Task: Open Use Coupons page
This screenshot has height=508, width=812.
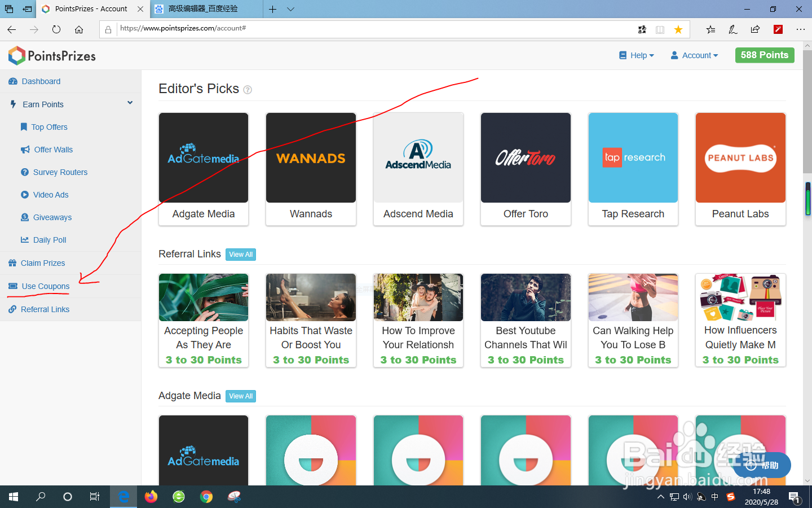Action: point(39,286)
